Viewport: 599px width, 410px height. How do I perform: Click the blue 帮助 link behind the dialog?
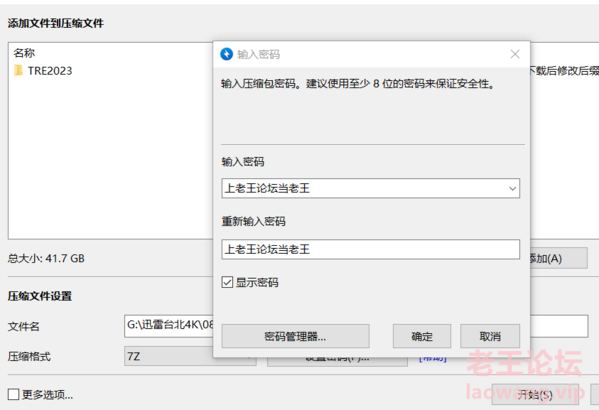433,359
